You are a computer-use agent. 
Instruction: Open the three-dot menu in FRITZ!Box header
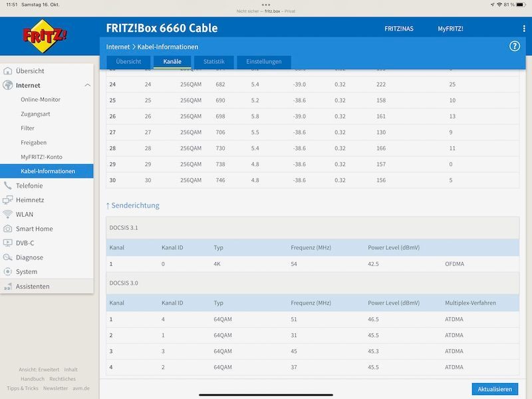[524, 29]
